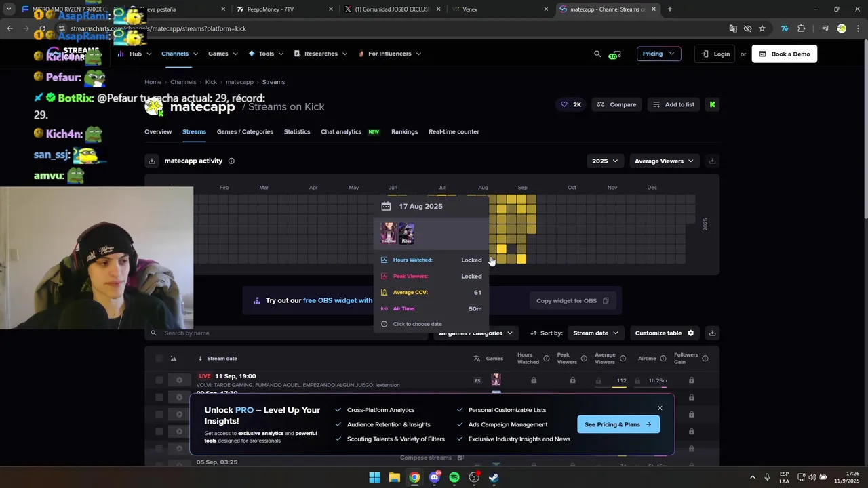
Task: Open Spotify from the taskbar
Action: click(x=454, y=477)
